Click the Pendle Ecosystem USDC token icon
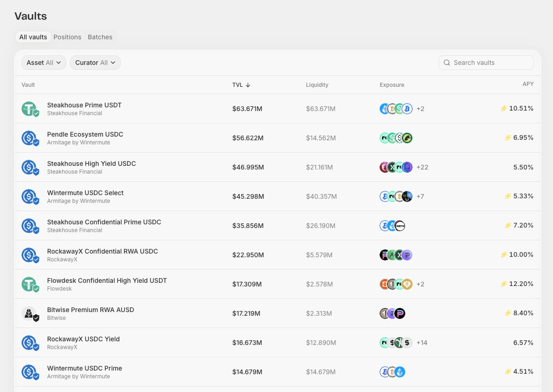The height and width of the screenshot is (392, 553). pos(30,138)
